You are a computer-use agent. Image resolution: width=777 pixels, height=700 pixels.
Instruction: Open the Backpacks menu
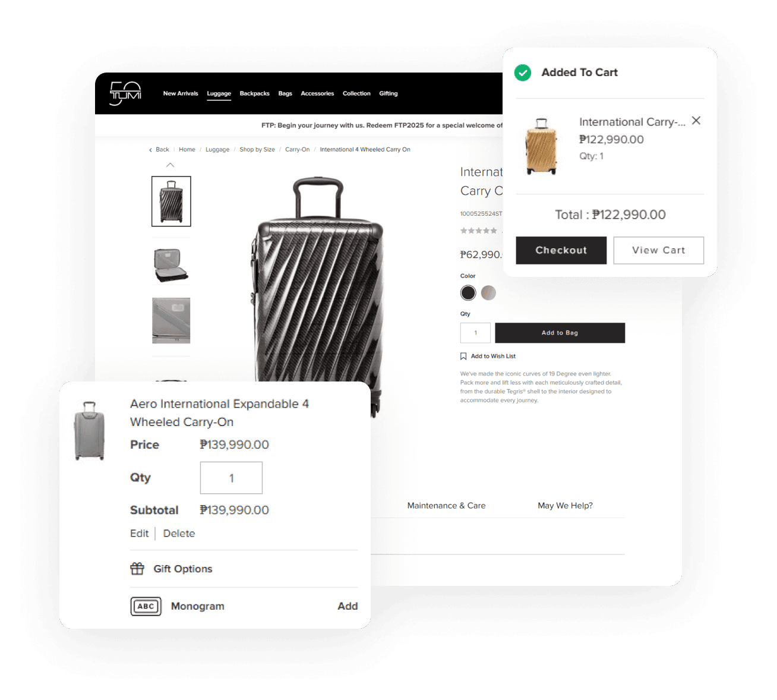click(254, 94)
